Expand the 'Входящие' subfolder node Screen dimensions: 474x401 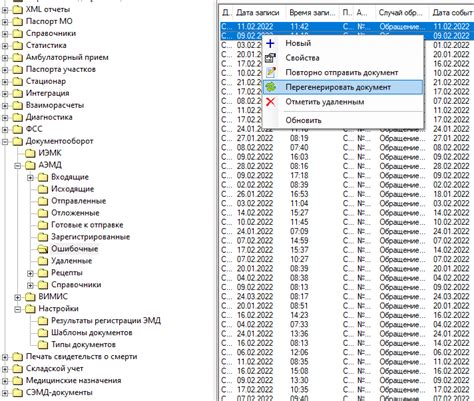[30, 178]
